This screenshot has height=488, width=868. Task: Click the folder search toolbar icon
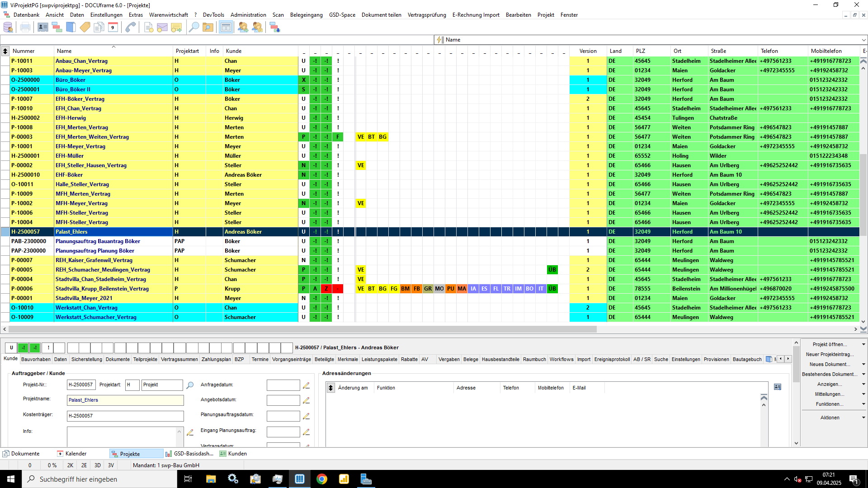208,28
